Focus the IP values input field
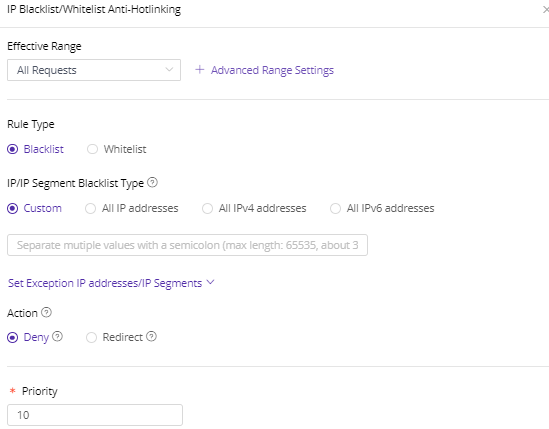This screenshot has width=549, height=429. (x=187, y=245)
